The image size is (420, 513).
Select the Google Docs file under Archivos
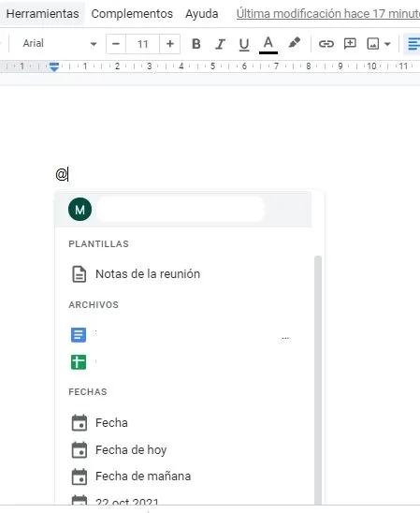(x=183, y=335)
